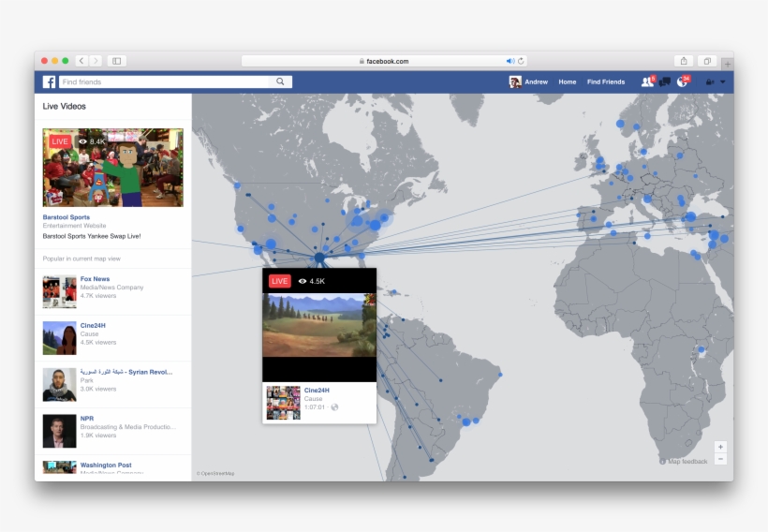Go to the Home page
This screenshot has width=768, height=532.
(x=568, y=82)
